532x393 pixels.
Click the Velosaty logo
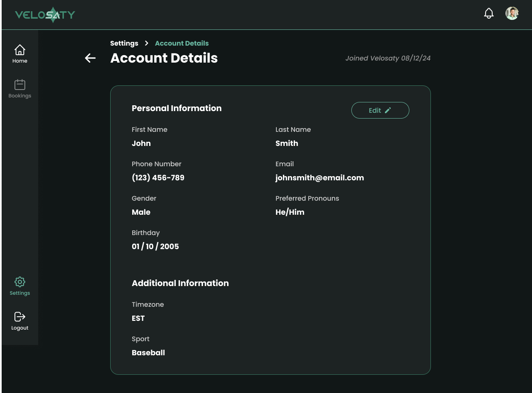(45, 14)
